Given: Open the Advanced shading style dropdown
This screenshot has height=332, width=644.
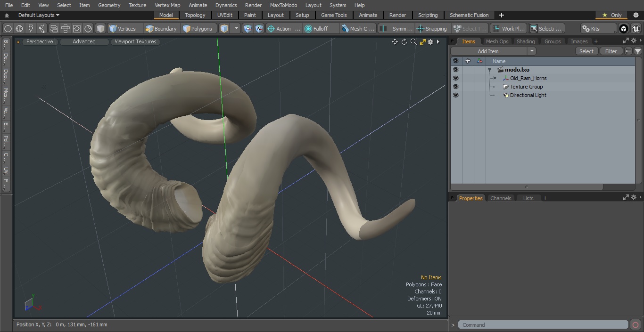Looking at the screenshot, I should [84, 41].
